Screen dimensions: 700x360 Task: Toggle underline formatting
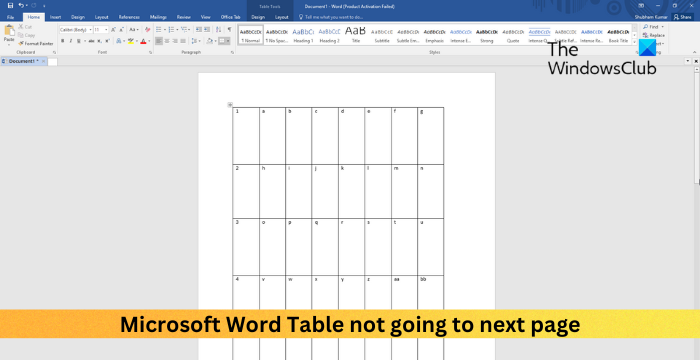pyautogui.click(x=79, y=41)
